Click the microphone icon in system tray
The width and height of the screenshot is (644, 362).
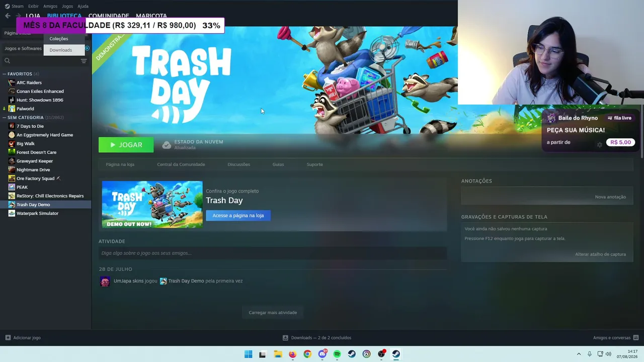[590, 354]
